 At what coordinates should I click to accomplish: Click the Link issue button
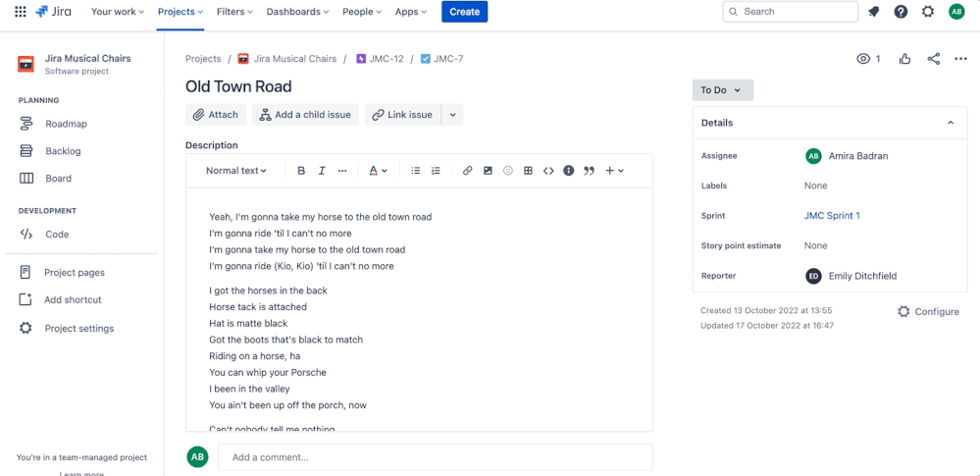[402, 115]
